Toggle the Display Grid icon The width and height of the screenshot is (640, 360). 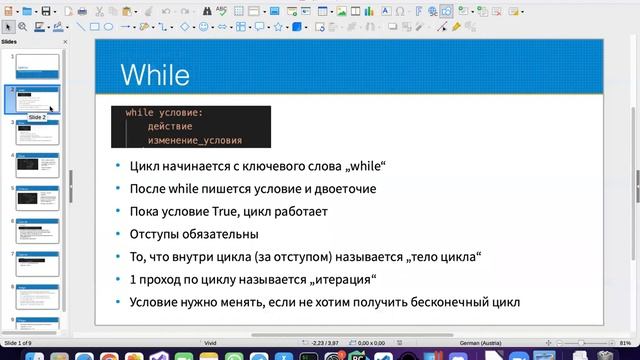point(239,11)
